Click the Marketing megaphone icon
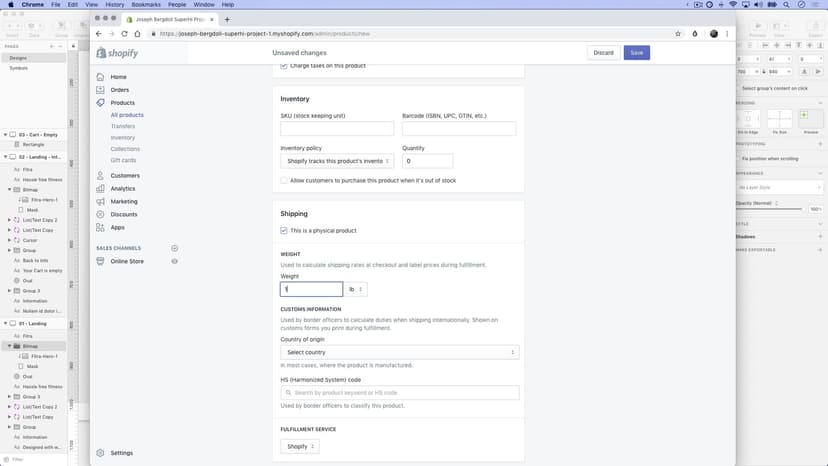Screen dimensions: 828x466 click(x=101, y=202)
